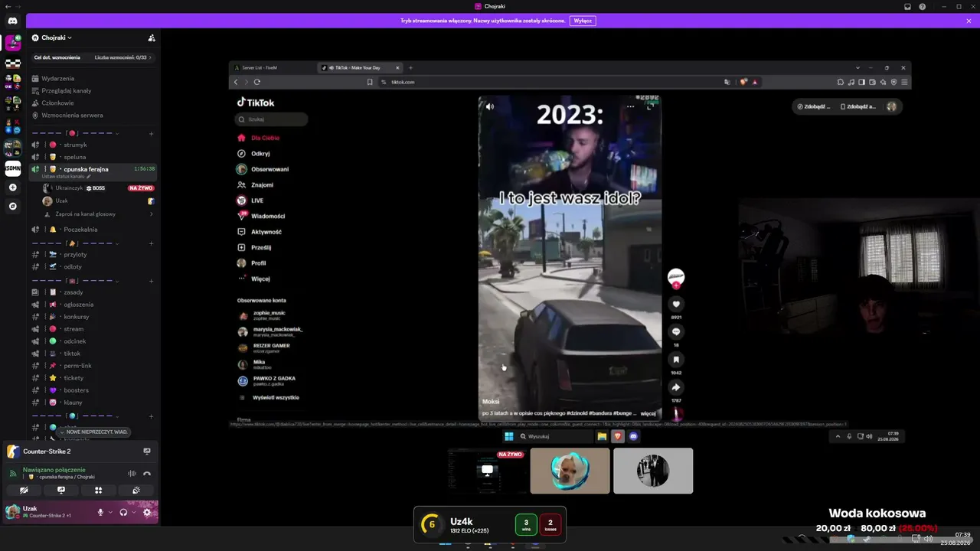Select the NA ŻYWO stream preview tile
Viewport: 980px width, 551px height.
(488, 471)
